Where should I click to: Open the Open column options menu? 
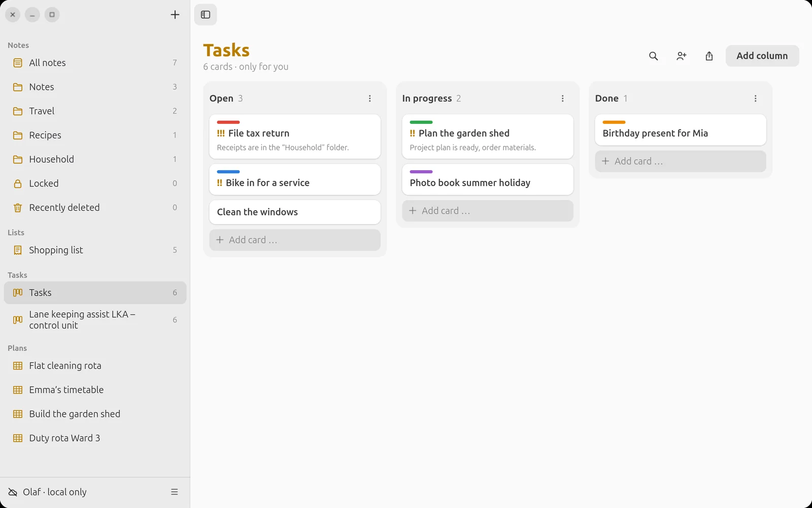(x=370, y=99)
